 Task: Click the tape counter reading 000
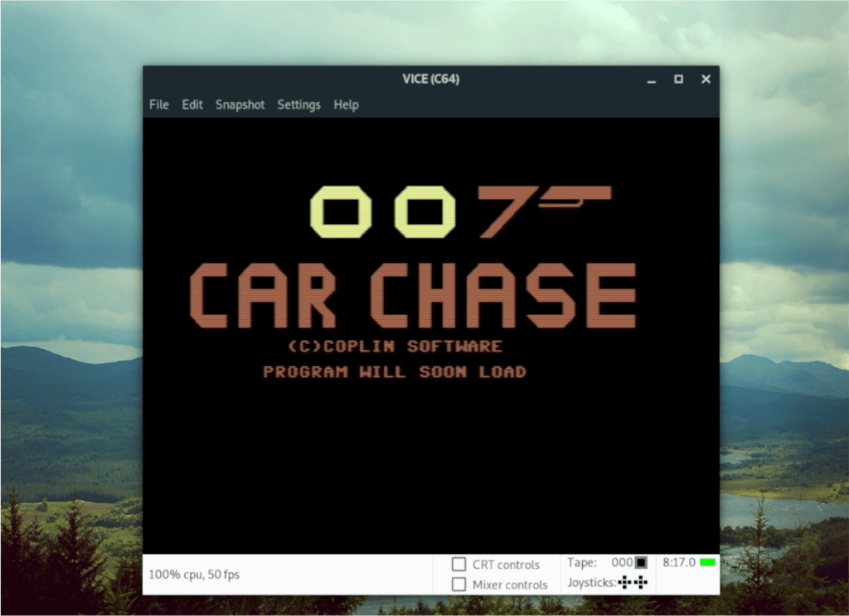(x=623, y=562)
